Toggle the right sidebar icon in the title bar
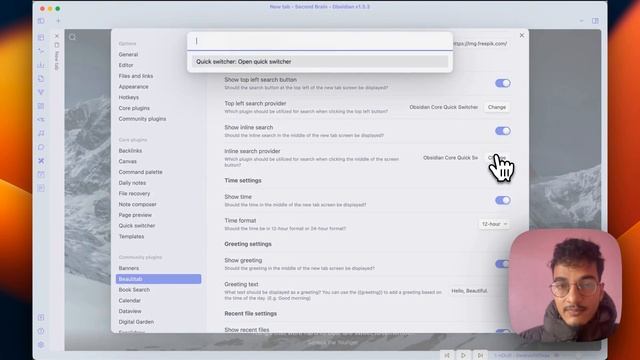 tap(595, 21)
